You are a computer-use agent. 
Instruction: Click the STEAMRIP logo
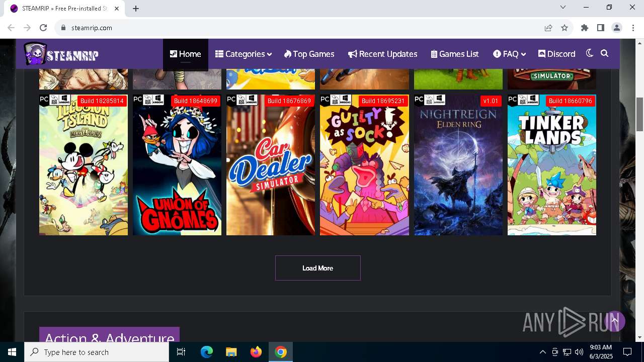61,54
